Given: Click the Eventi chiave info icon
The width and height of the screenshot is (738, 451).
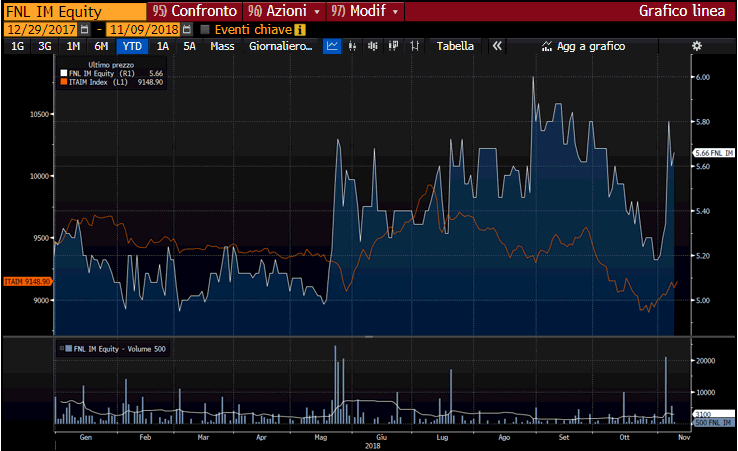Looking at the screenshot, I should [x=299, y=29].
